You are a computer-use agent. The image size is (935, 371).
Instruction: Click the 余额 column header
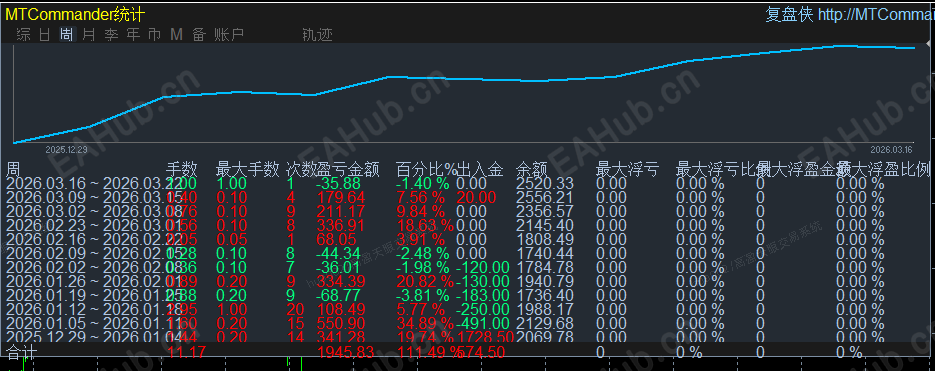pos(531,169)
